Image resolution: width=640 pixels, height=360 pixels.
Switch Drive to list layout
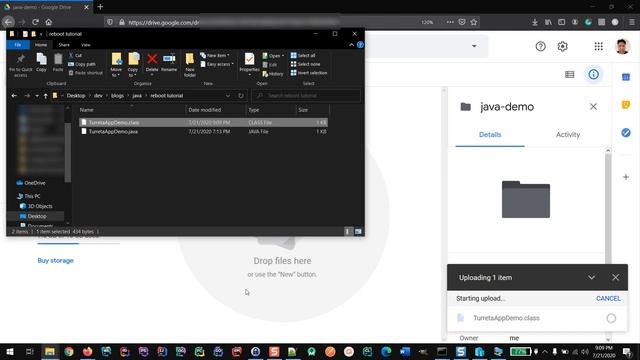click(x=569, y=74)
